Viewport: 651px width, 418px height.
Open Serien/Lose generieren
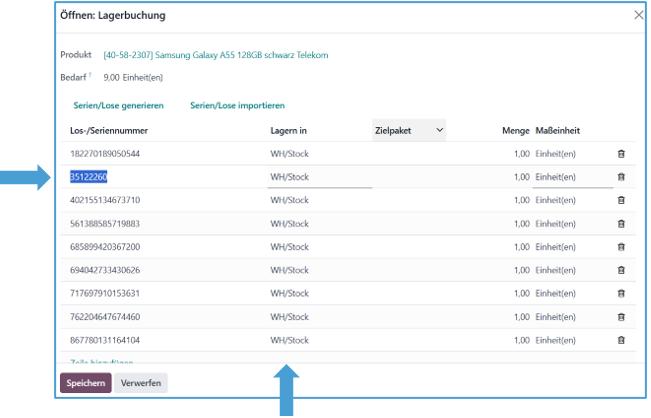click(x=117, y=105)
